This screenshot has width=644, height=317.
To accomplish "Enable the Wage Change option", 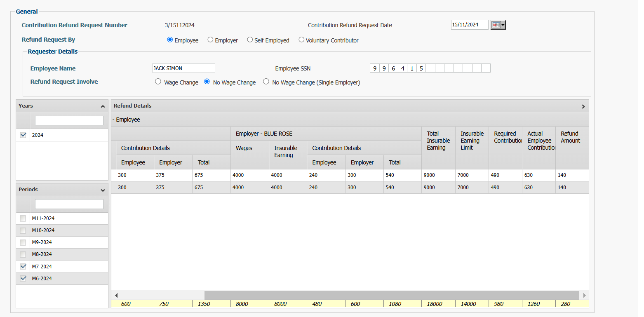I will [x=158, y=82].
